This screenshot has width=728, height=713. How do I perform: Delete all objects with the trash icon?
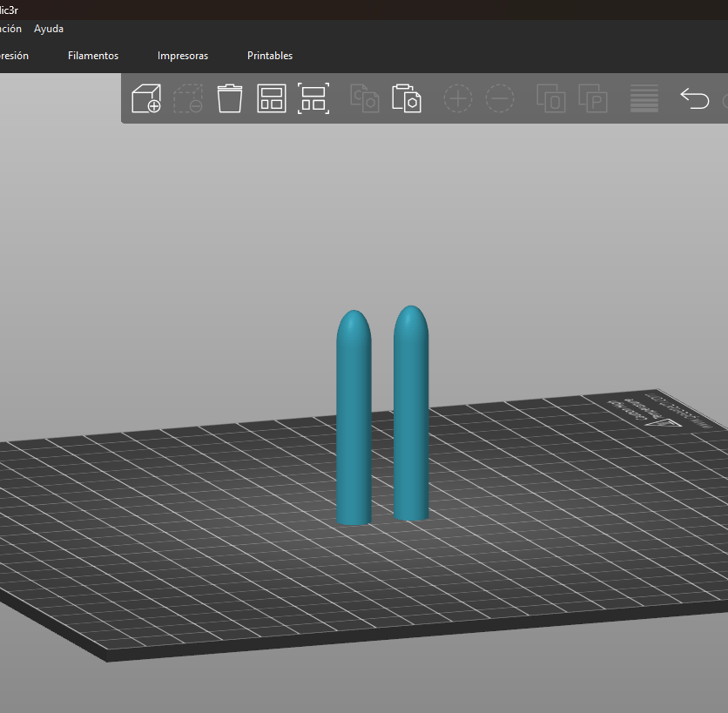point(230,98)
